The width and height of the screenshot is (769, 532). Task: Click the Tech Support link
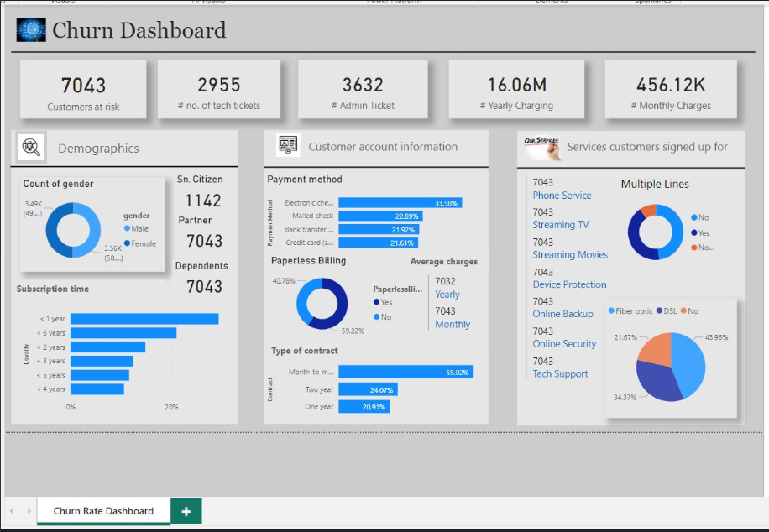pos(560,374)
